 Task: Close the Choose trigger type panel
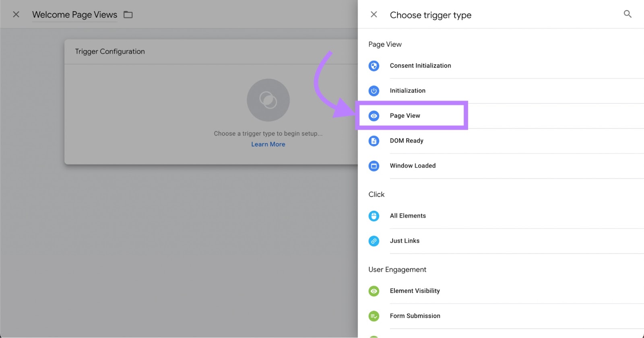point(374,14)
